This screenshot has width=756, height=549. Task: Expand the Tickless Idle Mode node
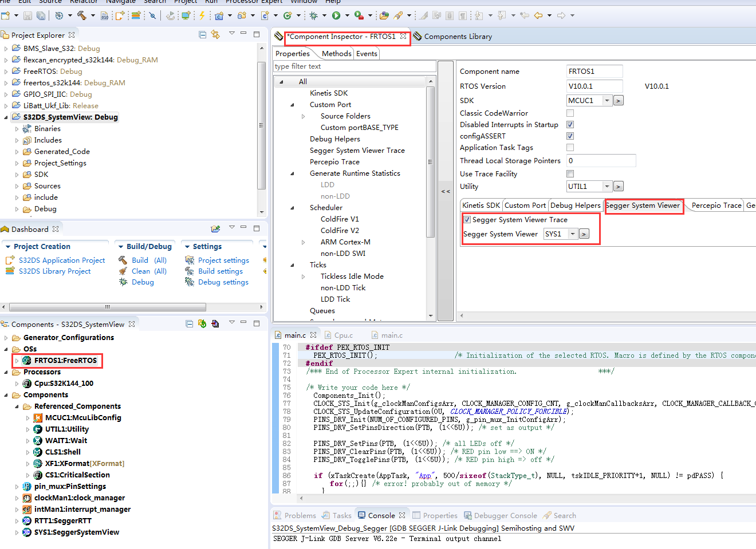[x=303, y=277]
